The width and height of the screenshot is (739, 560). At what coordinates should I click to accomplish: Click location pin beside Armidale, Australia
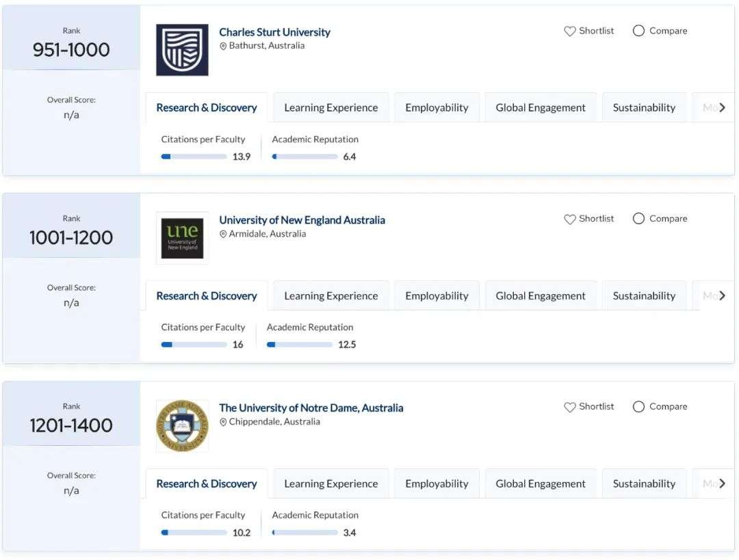(223, 234)
